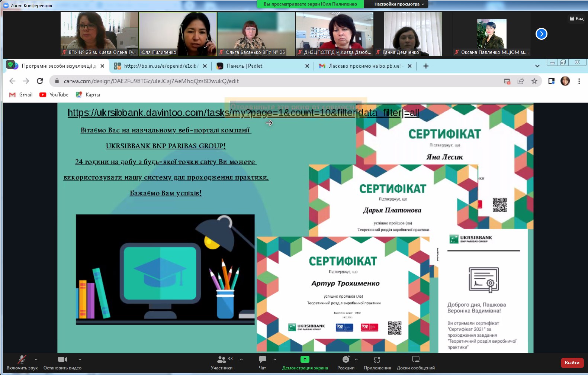Switch to bo.in.ua openid browser tab
Image resolution: width=588 pixels, height=375 pixels.
coord(160,66)
